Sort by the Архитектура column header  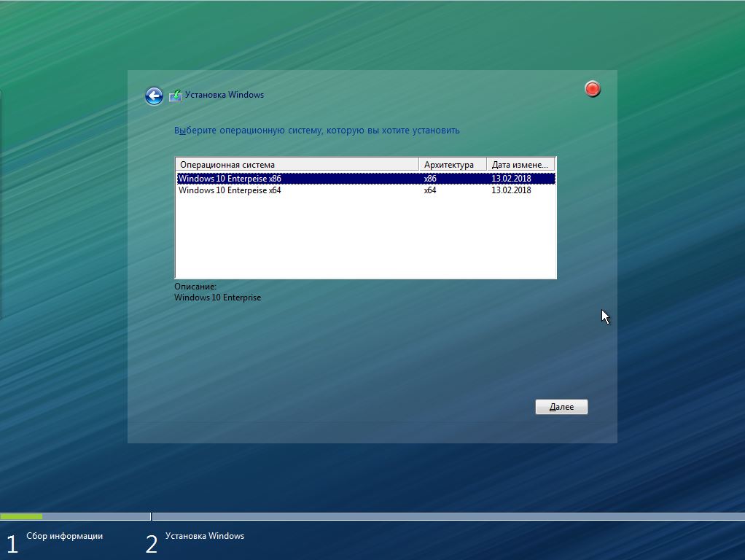point(453,165)
